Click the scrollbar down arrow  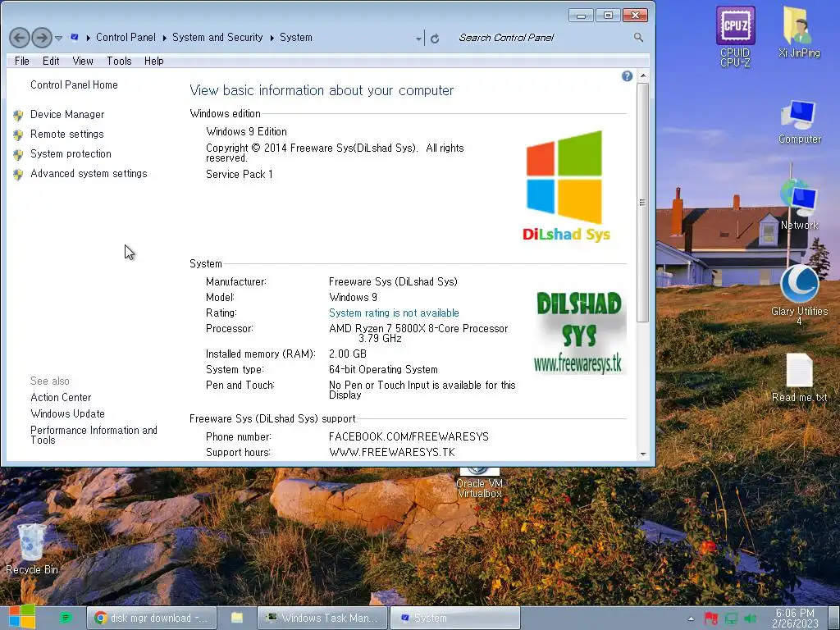[x=643, y=454]
